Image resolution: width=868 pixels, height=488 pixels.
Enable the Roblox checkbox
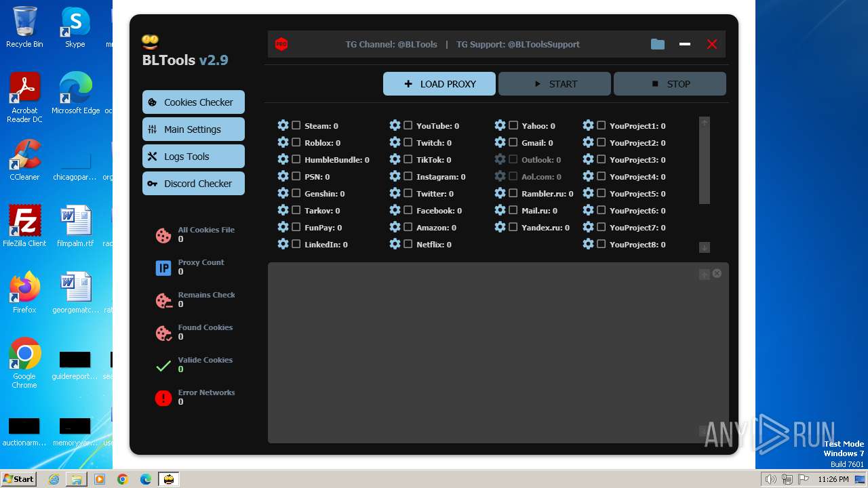(x=296, y=142)
